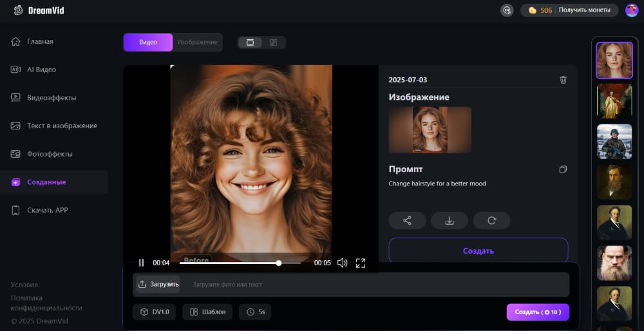Select Созданные in the sidebar

(x=54, y=182)
